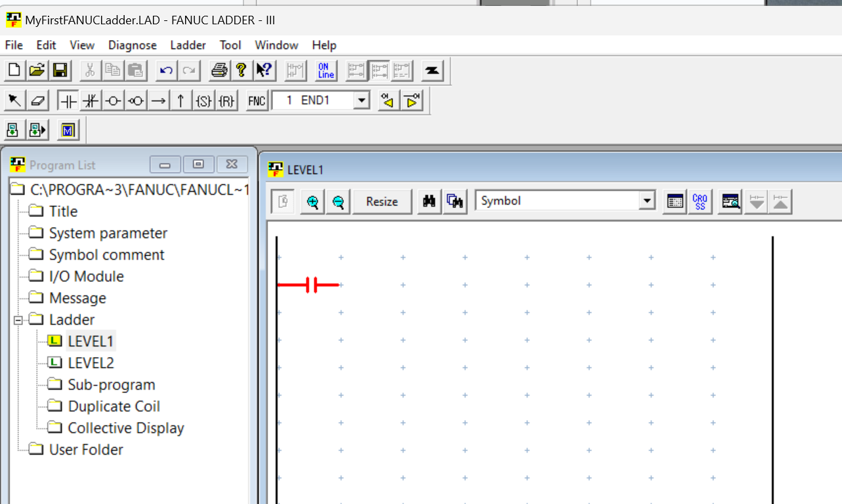This screenshot has width=842, height=504.
Task: Open the END1 function instruction dropdown
Action: coord(362,100)
